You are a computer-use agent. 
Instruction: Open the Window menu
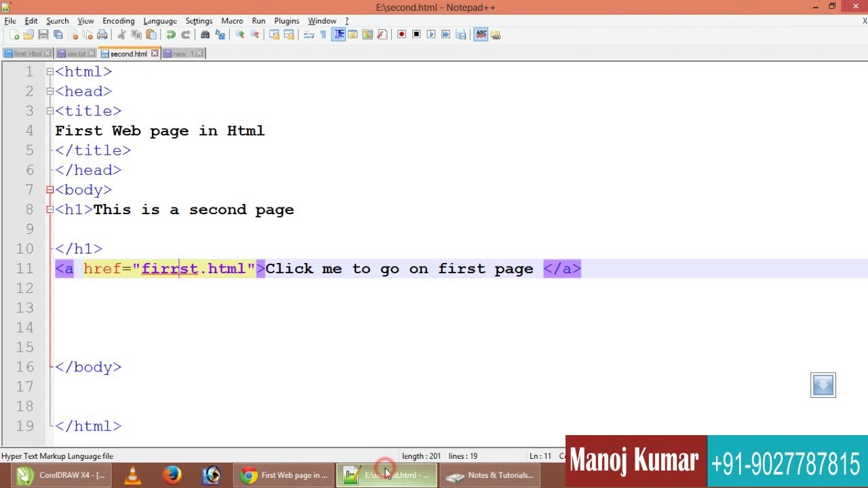click(x=322, y=21)
